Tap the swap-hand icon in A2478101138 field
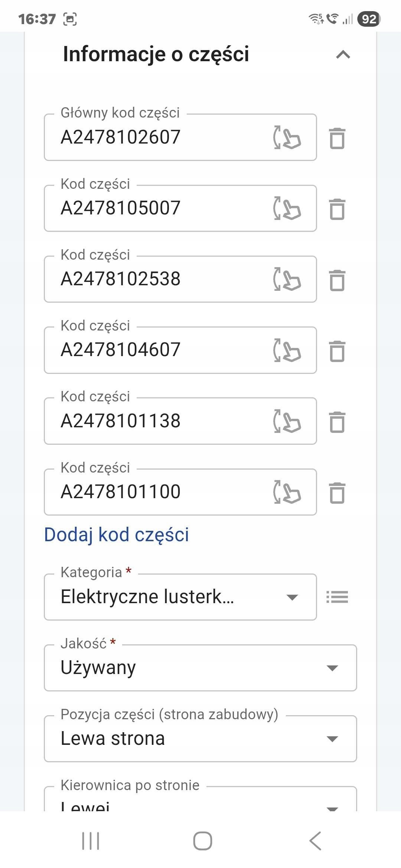 click(287, 421)
